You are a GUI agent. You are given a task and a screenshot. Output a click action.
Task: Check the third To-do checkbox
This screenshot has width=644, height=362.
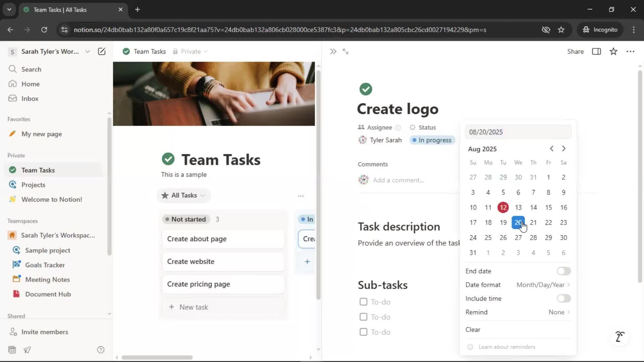point(363,332)
